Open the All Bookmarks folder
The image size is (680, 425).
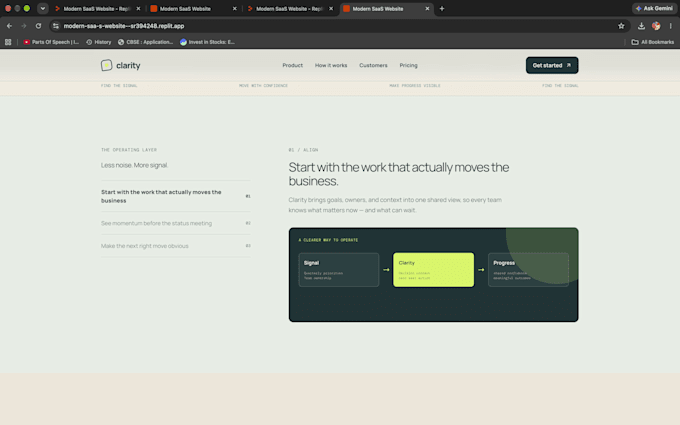[653, 42]
